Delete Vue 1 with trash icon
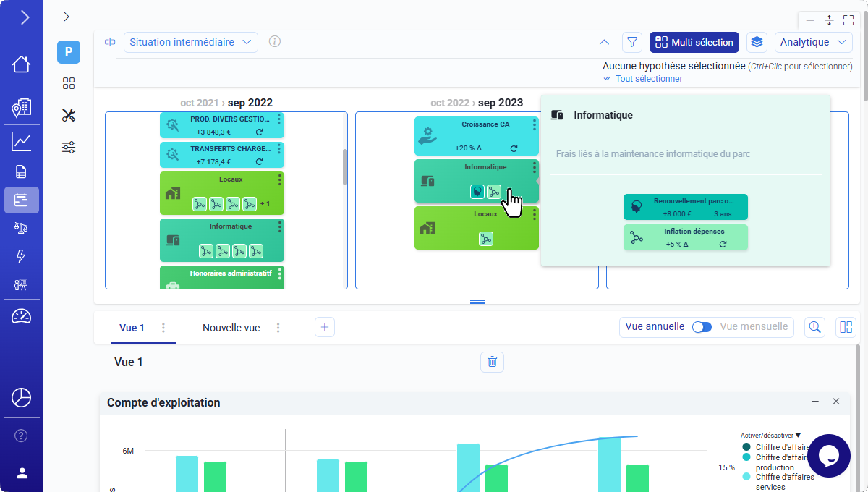Viewport: 868px width, 492px height. (492, 362)
